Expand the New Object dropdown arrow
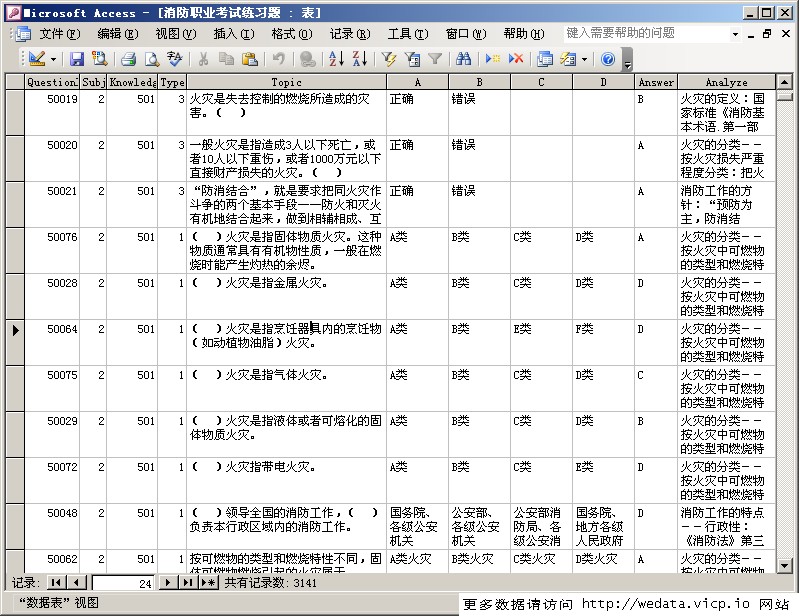This screenshot has height=616, width=799. [x=584, y=59]
